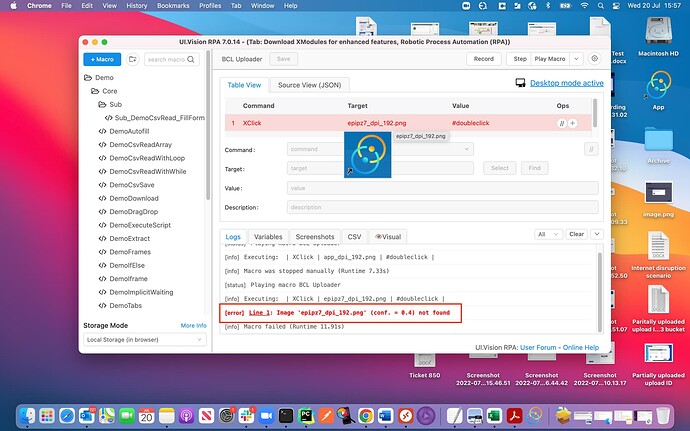Open Finder from the Dock

(x=27, y=416)
